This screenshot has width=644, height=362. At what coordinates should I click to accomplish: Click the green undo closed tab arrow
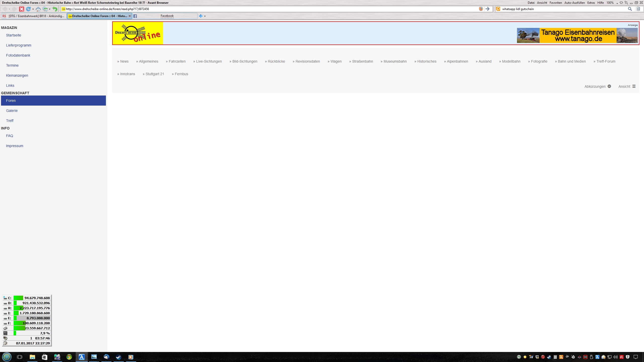[55, 9]
